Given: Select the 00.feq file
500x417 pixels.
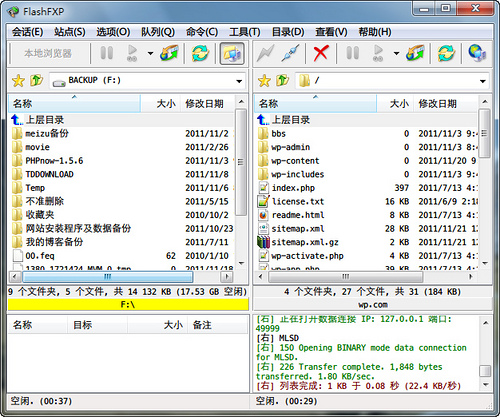Looking at the screenshot, I should (x=122, y=256).
